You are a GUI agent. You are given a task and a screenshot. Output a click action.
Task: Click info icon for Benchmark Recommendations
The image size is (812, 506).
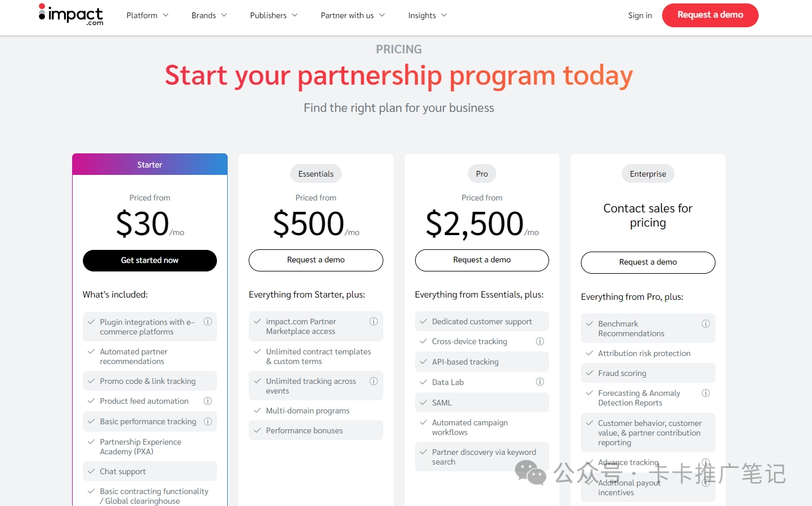tap(706, 324)
